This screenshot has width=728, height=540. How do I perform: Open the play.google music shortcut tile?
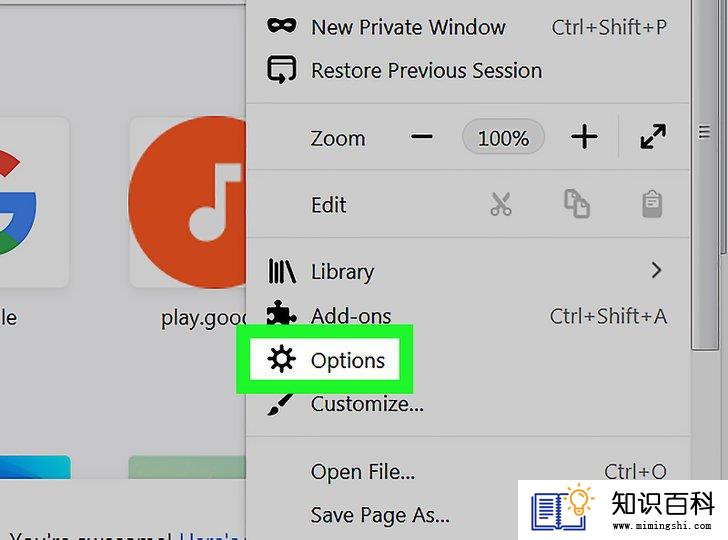(x=187, y=202)
